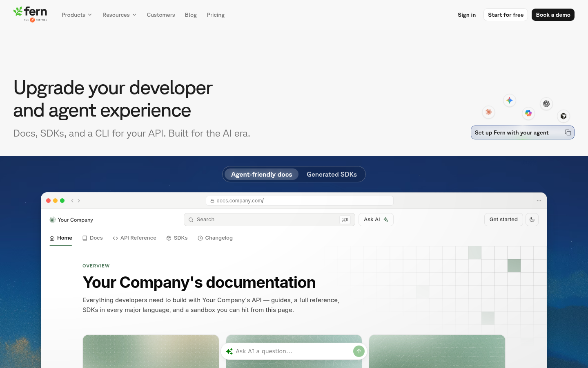
Task: Click the "Upgrade your developer and agent experience" headline
Action: pos(113,99)
